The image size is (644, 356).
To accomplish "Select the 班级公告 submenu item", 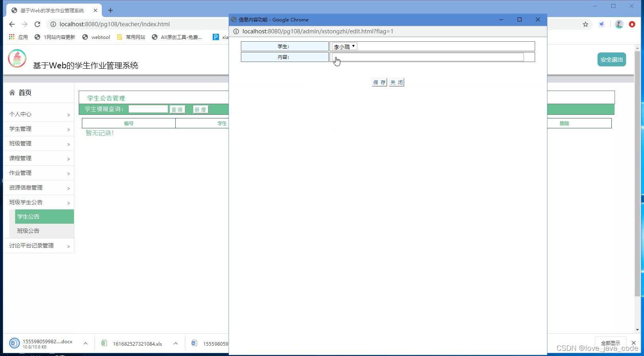I will coord(45,231).
